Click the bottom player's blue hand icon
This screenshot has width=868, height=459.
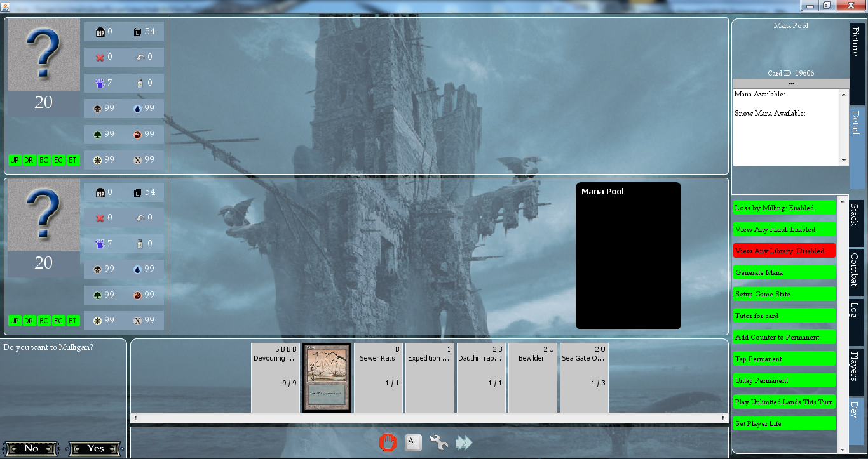[x=100, y=244]
